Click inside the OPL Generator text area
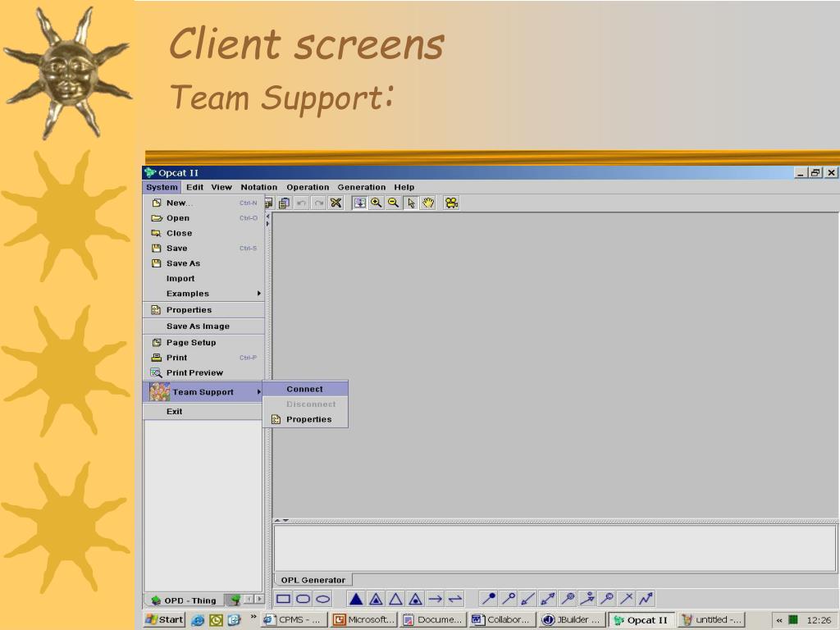 point(555,549)
